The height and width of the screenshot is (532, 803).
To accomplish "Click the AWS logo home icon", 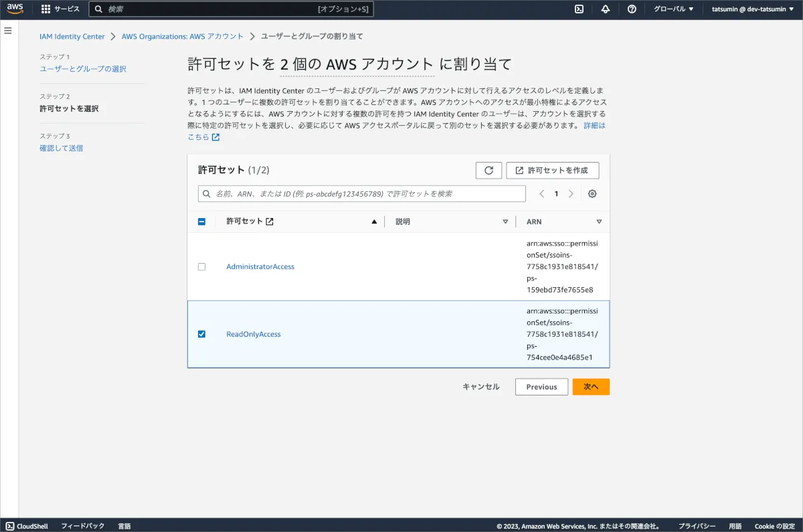I will tap(15, 9).
